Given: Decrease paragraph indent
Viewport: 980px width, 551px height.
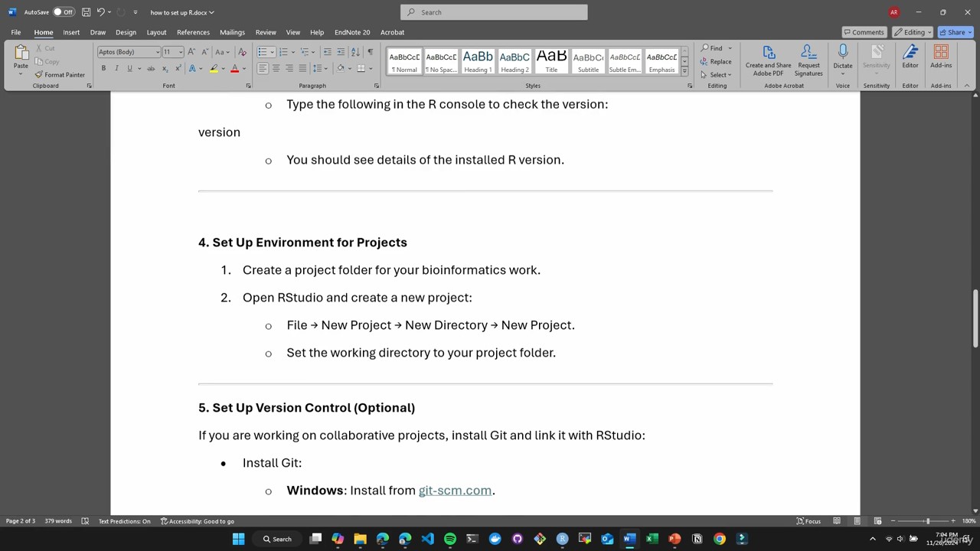Looking at the screenshot, I should [328, 52].
